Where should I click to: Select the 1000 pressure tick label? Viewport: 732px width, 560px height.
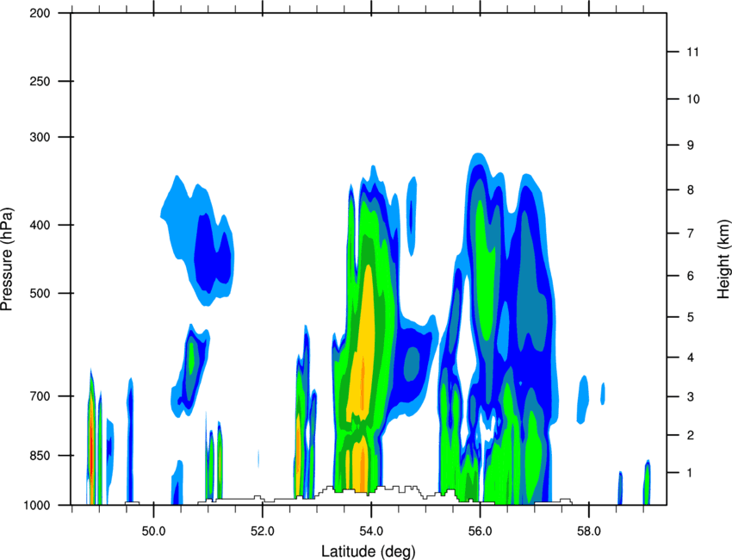pyautogui.click(x=36, y=505)
